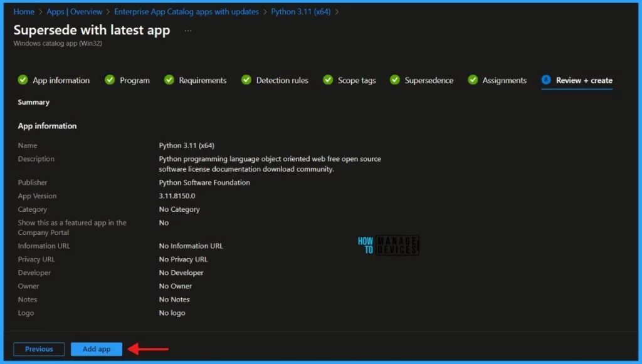
Task: Open the Home breadcrumb link
Action: [24, 12]
